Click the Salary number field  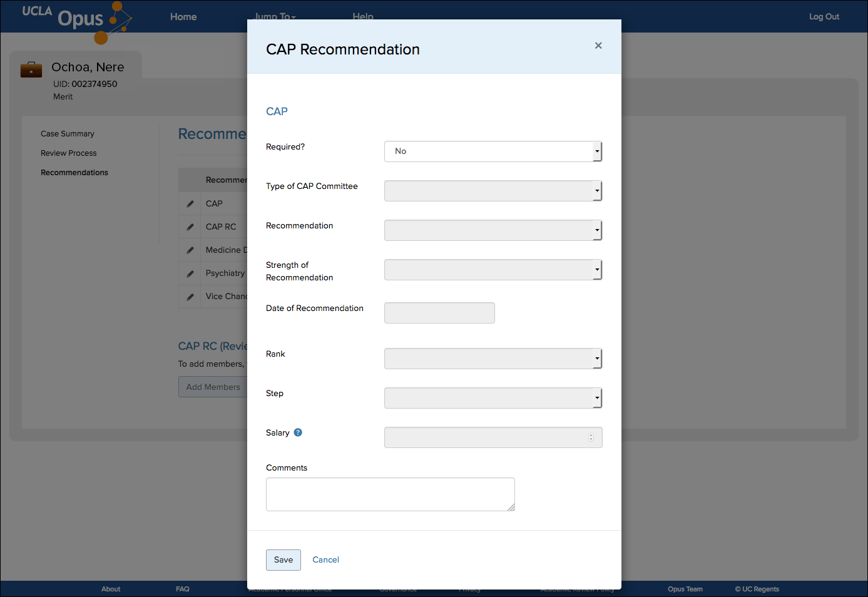coord(493,437)
